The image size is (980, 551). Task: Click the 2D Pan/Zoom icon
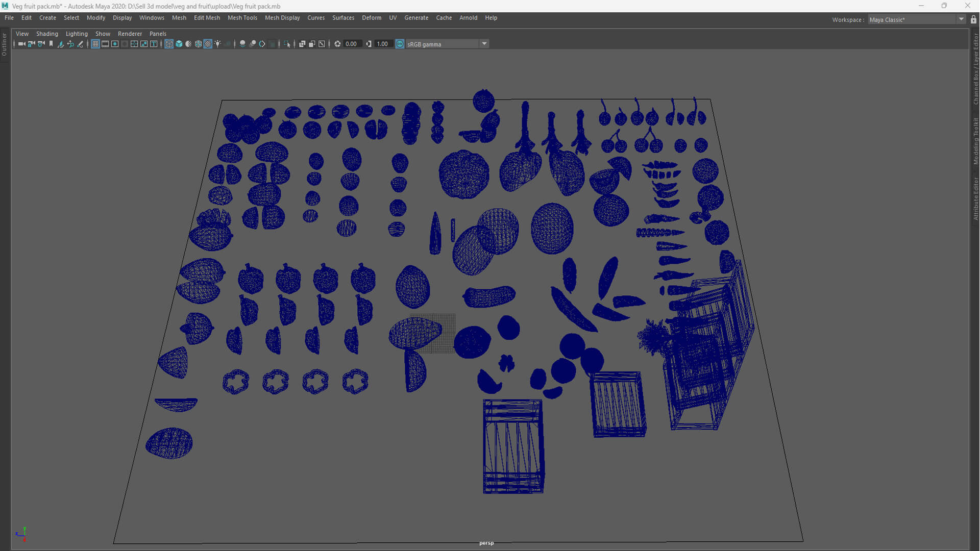(x=71, y=44)
